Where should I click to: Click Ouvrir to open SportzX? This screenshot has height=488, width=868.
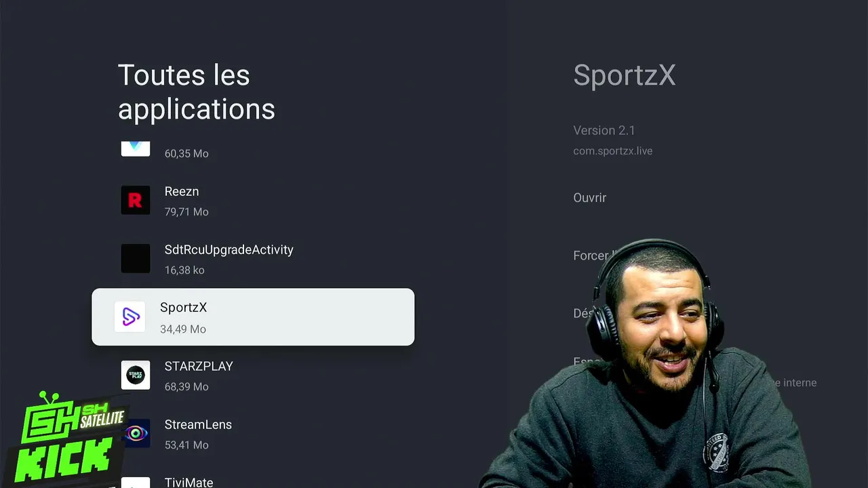pos(589,198)
